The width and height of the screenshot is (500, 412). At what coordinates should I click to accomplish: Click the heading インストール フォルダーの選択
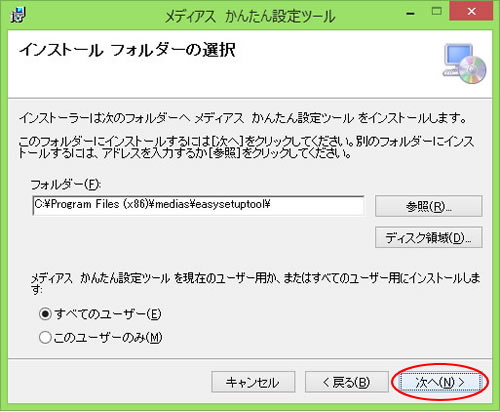(127, 50)
